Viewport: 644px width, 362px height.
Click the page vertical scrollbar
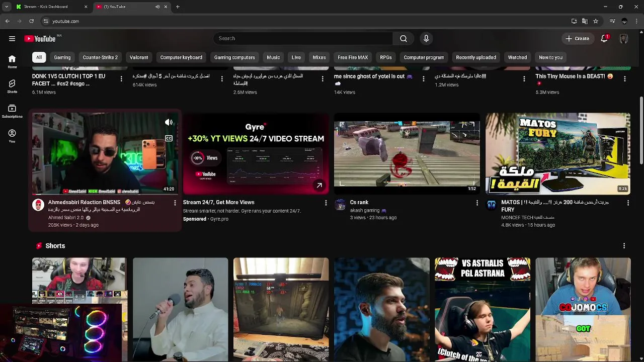(641, 131)
